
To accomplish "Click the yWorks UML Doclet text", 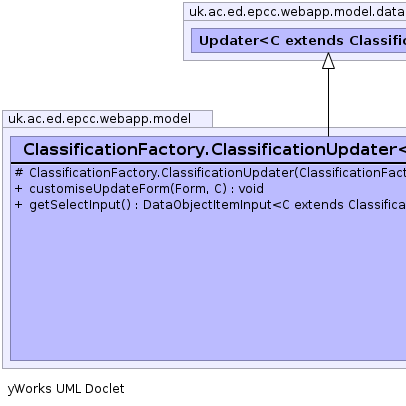I will point(66,389).
